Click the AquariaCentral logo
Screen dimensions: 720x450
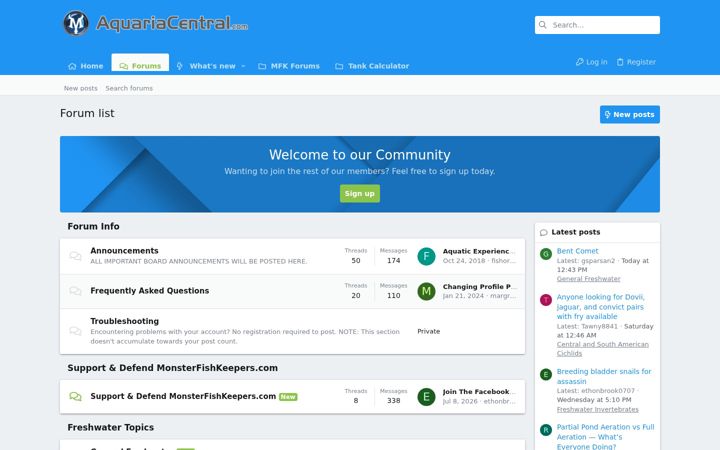pyautogui.click(x=155, y=23)
